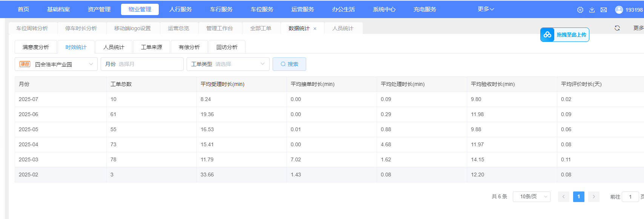The height and width of the screenshot is (219, 644).
Task: Go to next page arrow
Action: (x=594, y=197)
